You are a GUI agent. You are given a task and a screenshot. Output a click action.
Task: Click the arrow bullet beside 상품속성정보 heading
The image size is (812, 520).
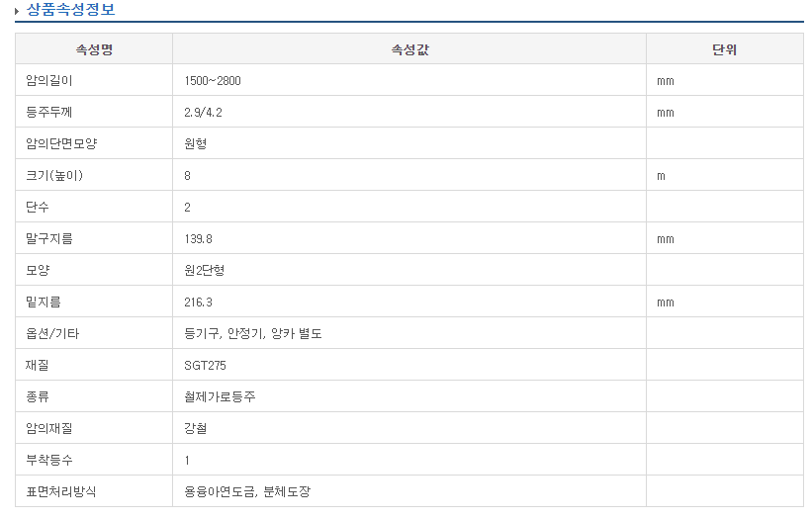(17, 11)
